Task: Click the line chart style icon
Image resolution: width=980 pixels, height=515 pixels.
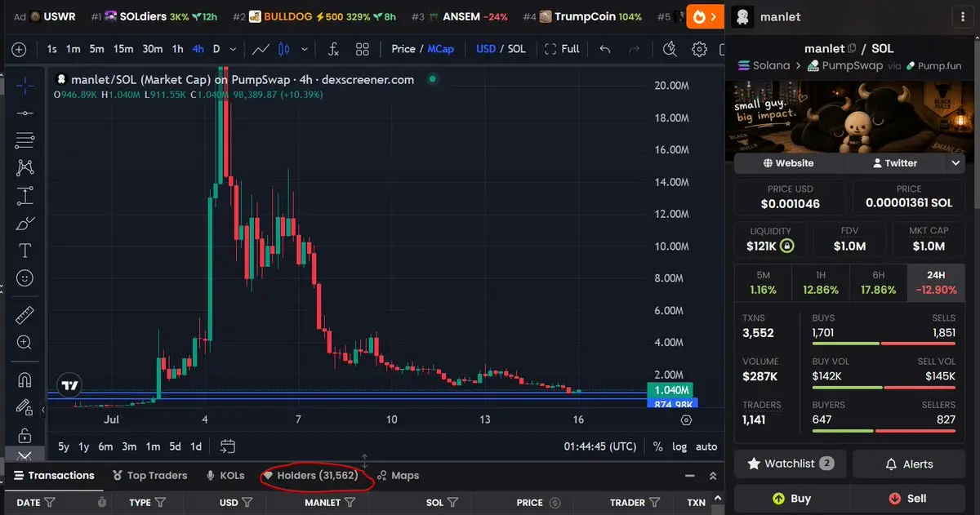Action: [261, 49]
